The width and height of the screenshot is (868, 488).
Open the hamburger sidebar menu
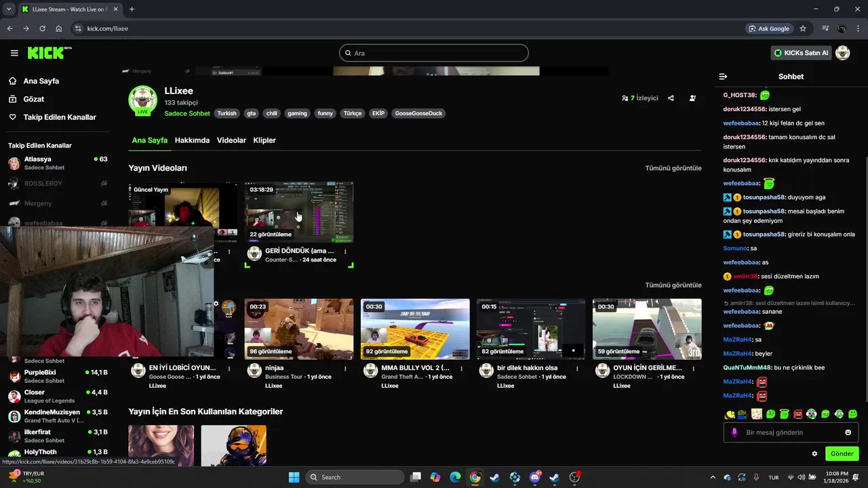pyautogui.click(x=14, y=53)
